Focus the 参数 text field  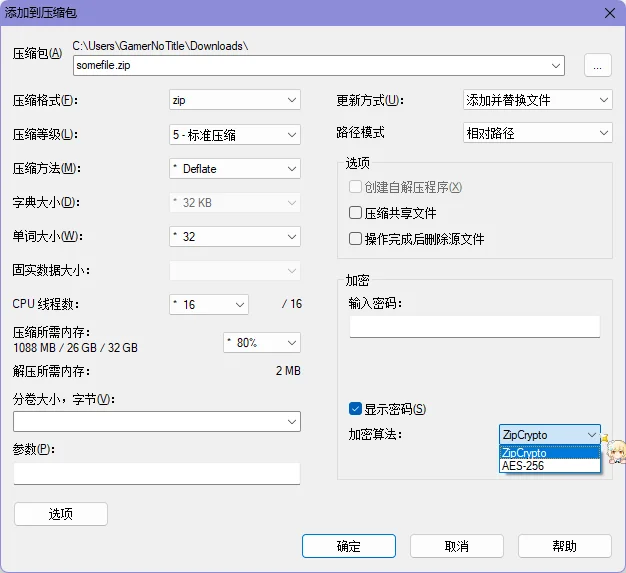tap(157, 473)
